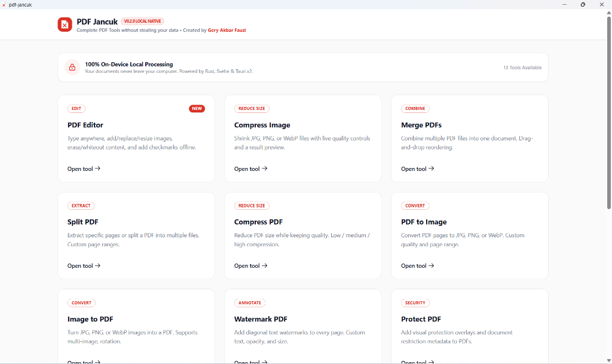Launch Open tool on PDF to Image card
612x364 pixels.
tap(418, 266)
